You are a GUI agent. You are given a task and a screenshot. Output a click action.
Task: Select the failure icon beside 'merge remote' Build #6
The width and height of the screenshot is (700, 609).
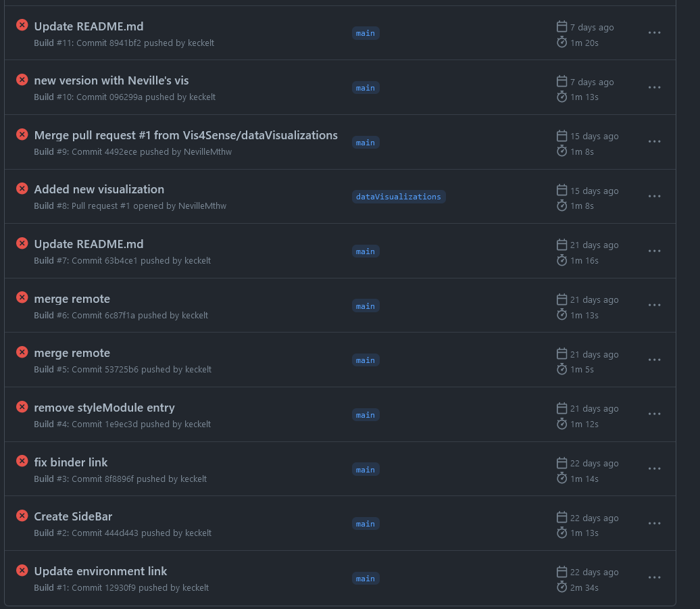coord(22,297)
